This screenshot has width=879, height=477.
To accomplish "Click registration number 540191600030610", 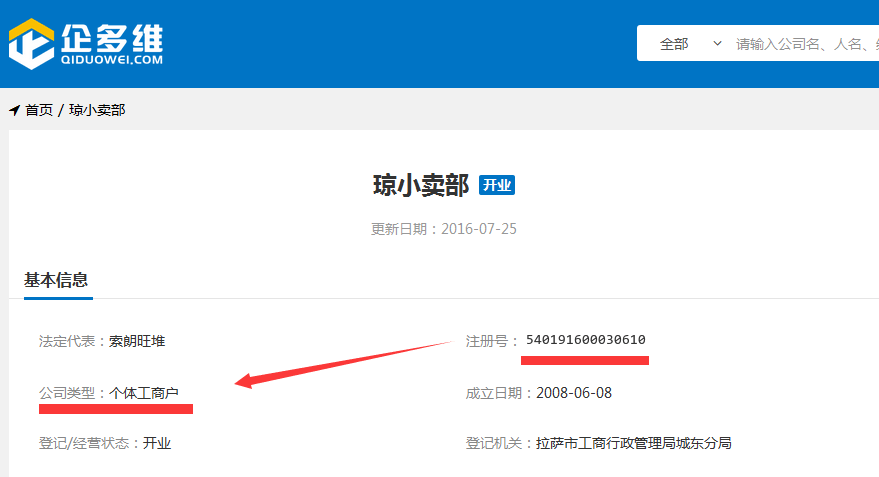I will (x=585, y=339).
